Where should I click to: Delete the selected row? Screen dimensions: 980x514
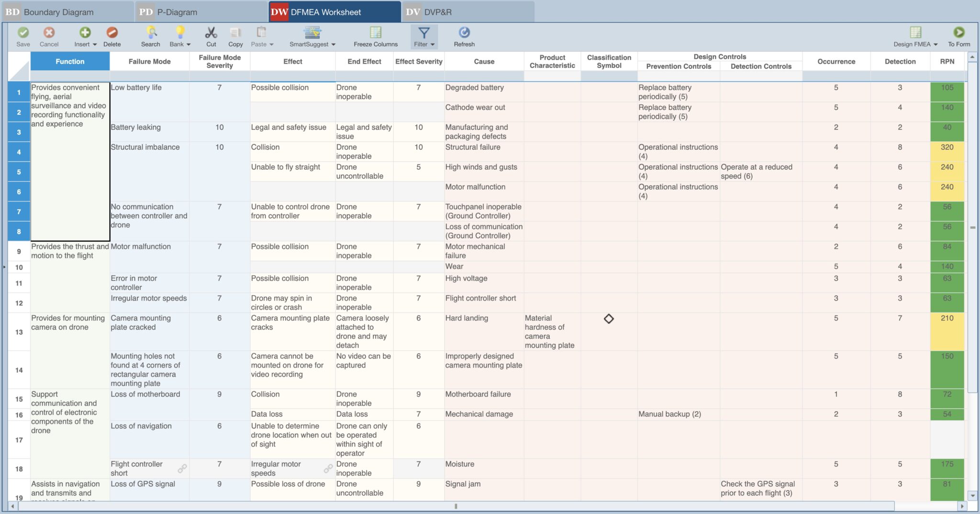(113, 36)
